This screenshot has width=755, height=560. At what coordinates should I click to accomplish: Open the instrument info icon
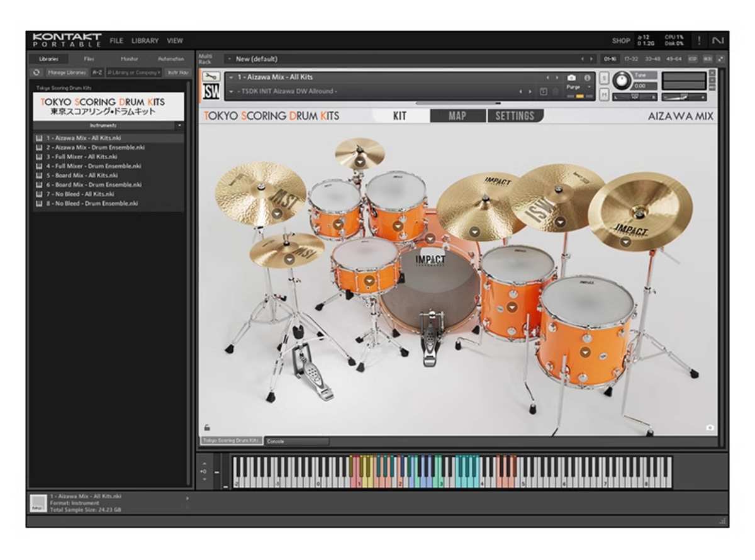click(x=587, y=77)
